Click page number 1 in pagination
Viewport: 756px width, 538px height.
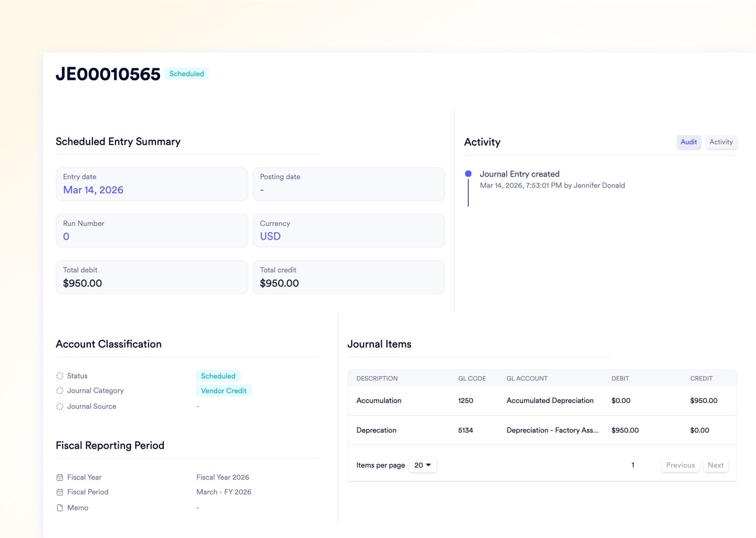[633, 465]
